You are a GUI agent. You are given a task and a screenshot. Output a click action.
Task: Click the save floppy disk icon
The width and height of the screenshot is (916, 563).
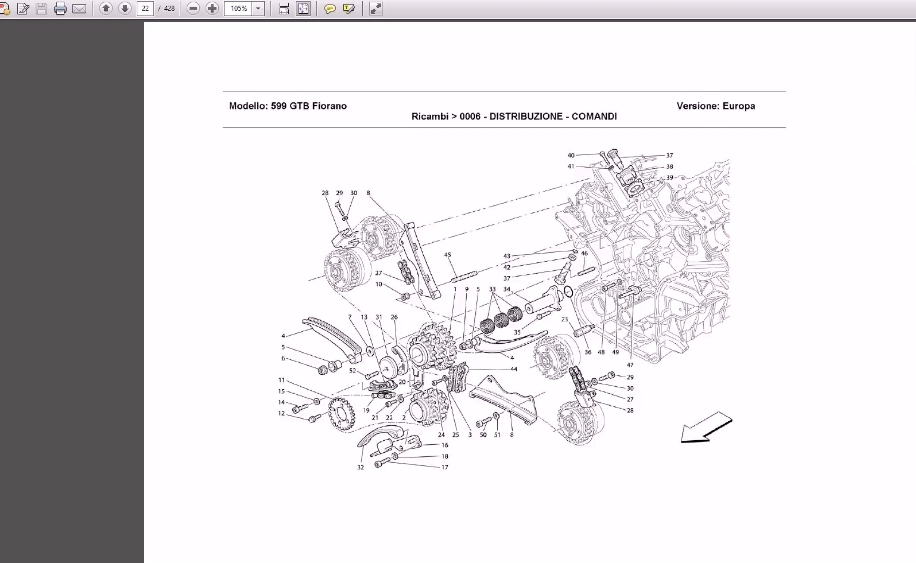point(41,9)
